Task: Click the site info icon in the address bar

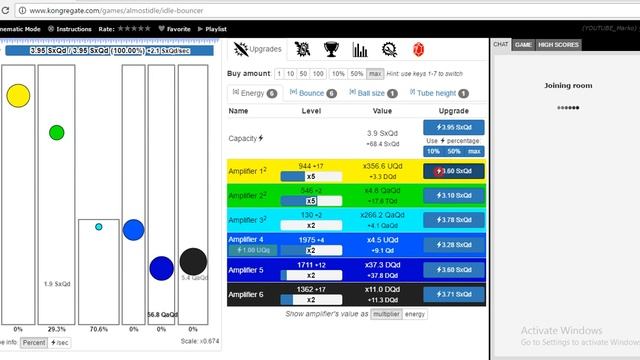Action: coord(22,11)
